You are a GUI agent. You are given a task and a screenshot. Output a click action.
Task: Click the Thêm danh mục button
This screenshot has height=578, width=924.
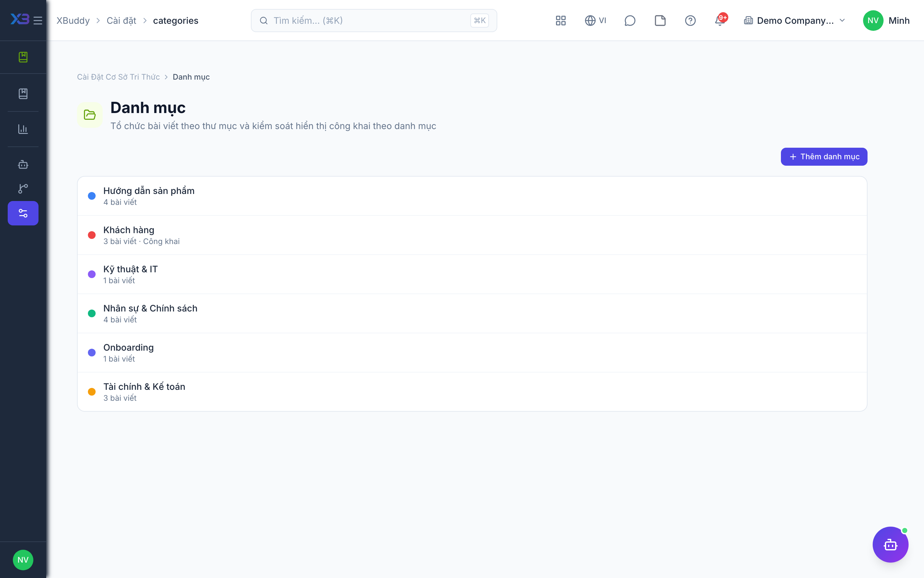click(x=824, y=156)
